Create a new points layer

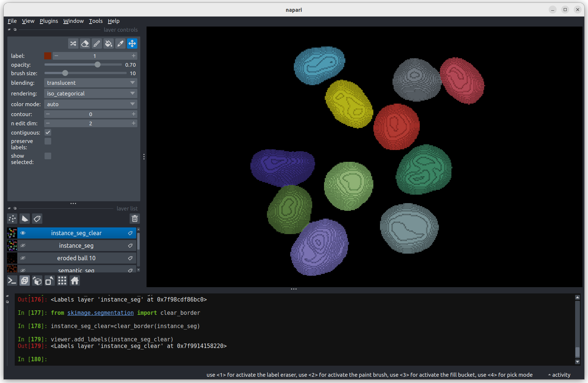click(12, 219)
